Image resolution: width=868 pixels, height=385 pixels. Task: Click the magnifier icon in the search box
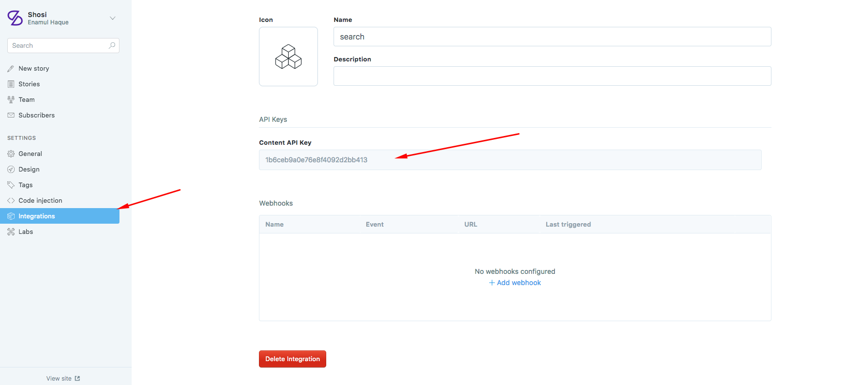[112, 45]
